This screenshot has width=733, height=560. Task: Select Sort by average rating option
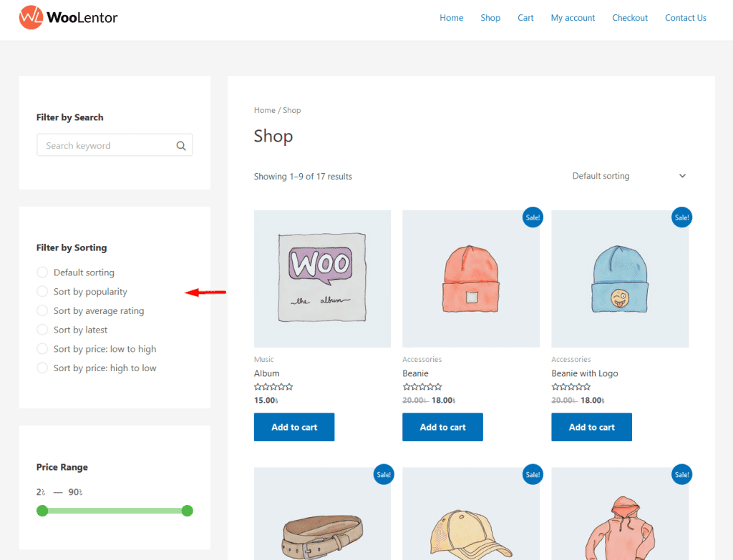tap(42, 311)
